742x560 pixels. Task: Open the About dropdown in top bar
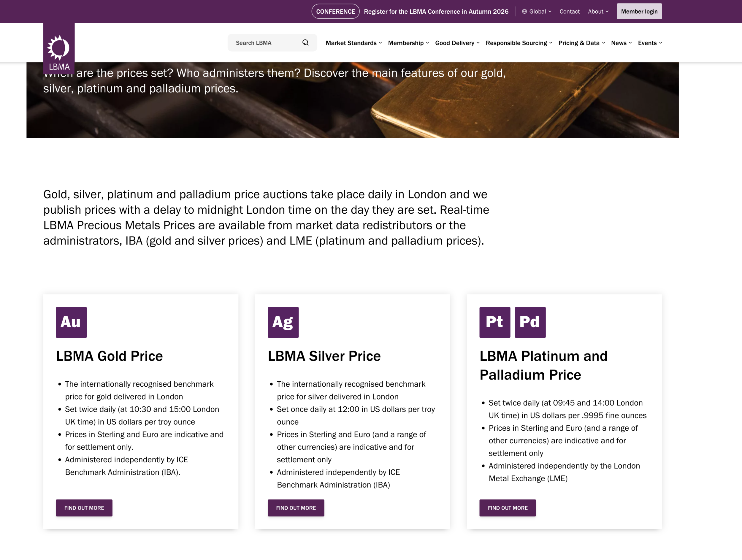(x=598, y=11)
